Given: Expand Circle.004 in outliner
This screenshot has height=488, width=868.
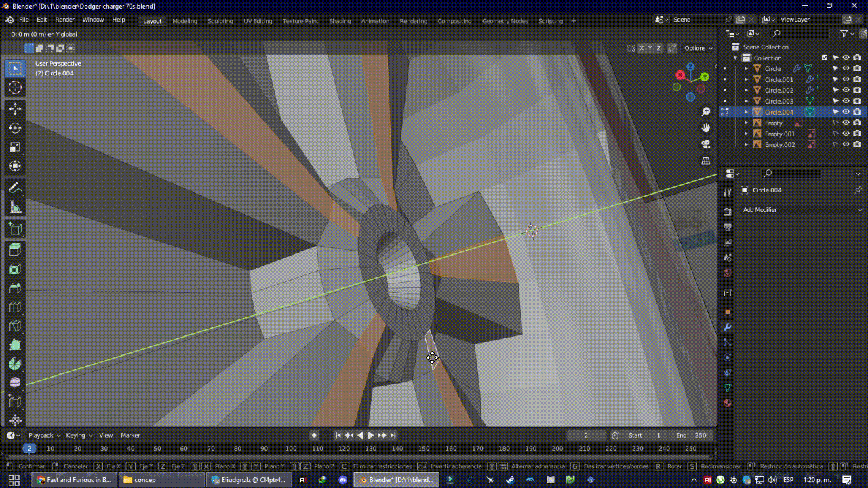Looking at the screenshot, I should tap(747, 112).
